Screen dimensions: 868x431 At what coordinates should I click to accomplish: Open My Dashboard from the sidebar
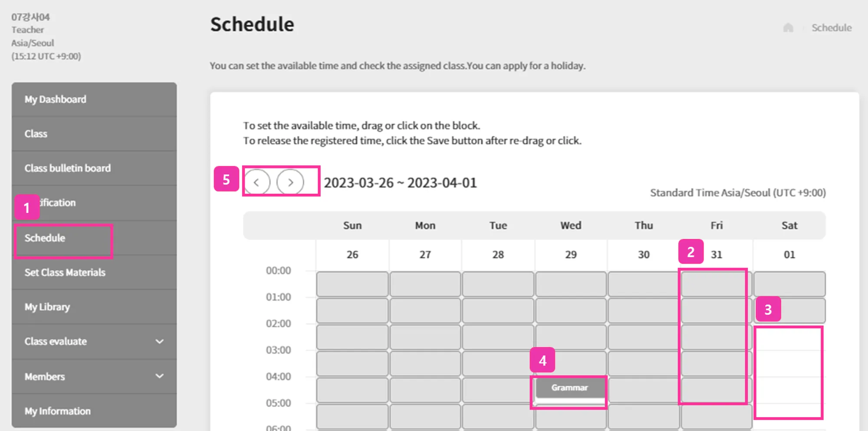55,99
